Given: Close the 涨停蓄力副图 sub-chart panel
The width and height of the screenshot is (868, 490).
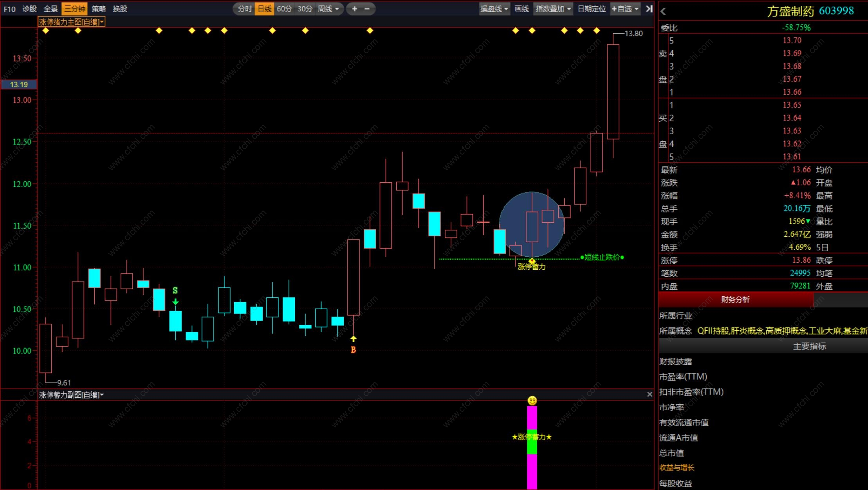Looking at the screenshot, I should pos(650,395).
